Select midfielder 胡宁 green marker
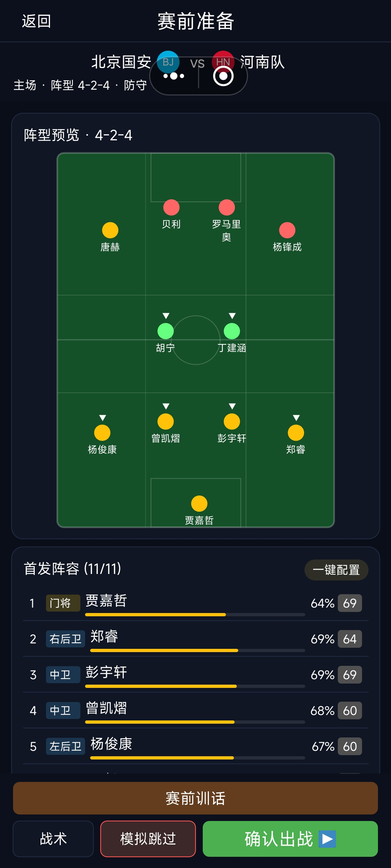391x868 pixels. [x=165, y=331]
